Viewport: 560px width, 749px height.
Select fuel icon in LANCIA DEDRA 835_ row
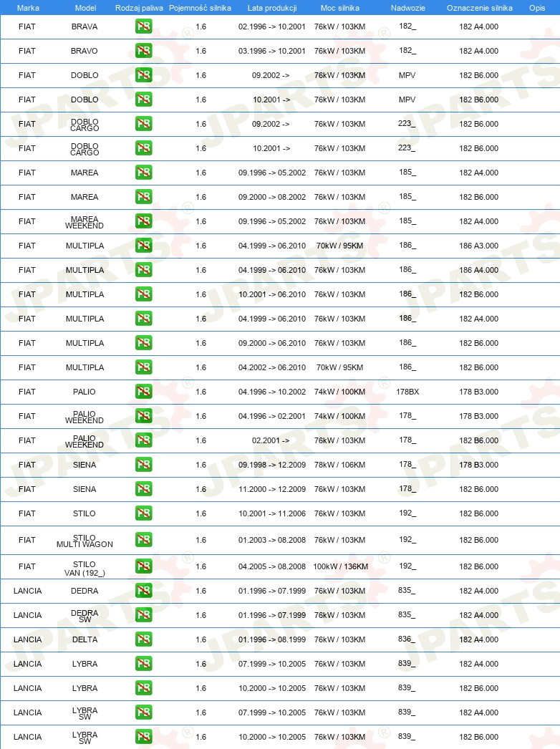click(x=143, y=591)
